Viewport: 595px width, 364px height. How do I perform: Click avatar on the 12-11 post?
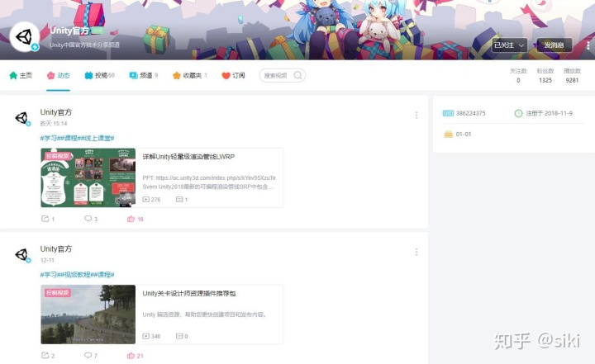pos(22,254)
